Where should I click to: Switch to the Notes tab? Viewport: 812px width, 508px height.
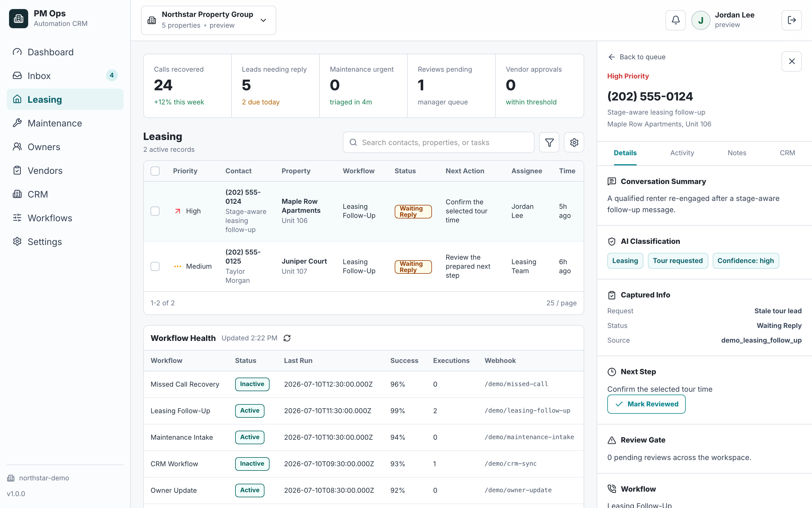[737, 153]
